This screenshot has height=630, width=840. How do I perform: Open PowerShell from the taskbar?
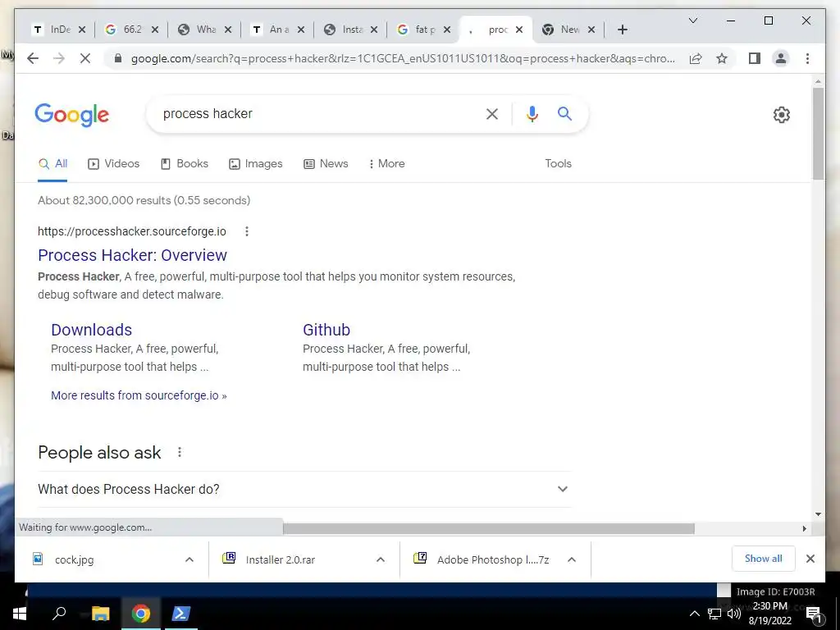(180, 614)
